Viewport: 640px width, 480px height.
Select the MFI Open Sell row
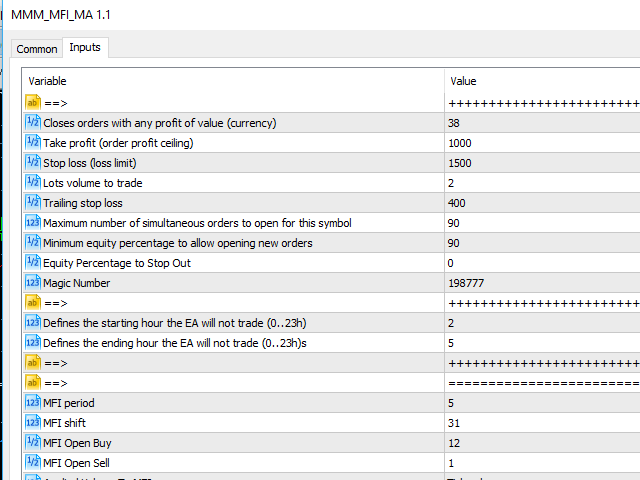(x=77, y=463)
